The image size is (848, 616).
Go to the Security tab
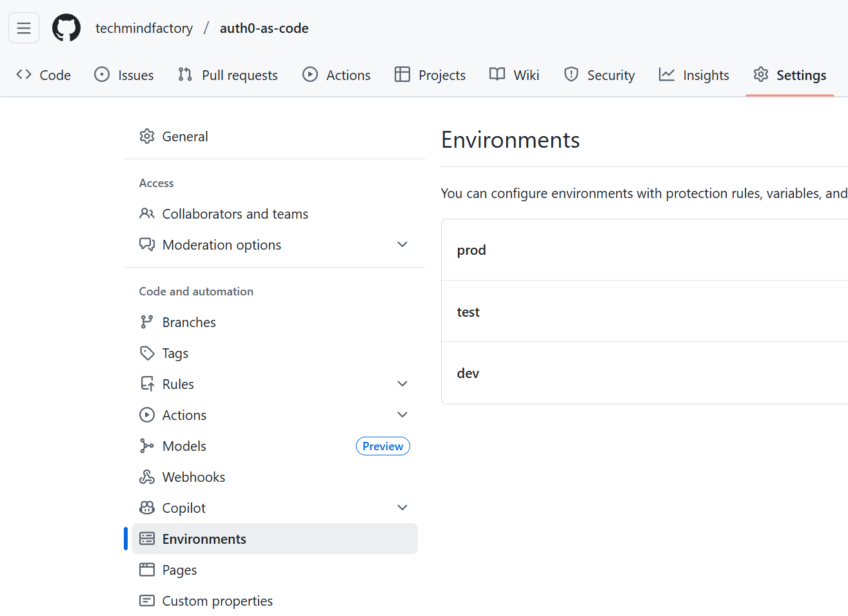coord(599,75)
